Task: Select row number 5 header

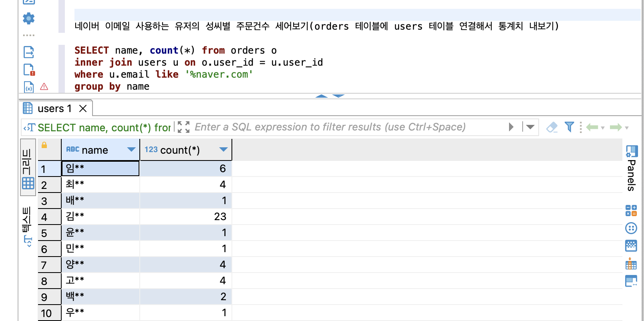Action: (49, 233)
